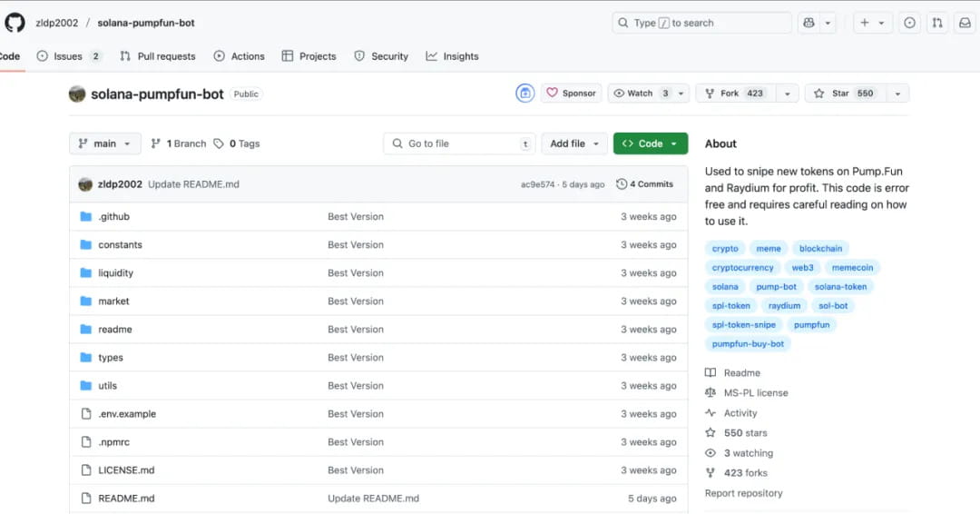Toggle Watch on this repository
The image size is (980, 514).
coord(642,94)
